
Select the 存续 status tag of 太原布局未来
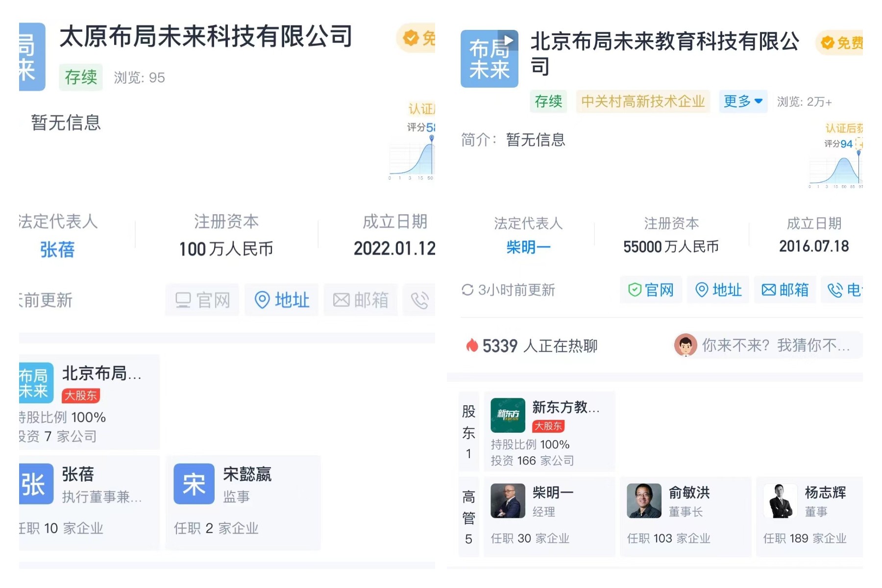tap(80, 77)
